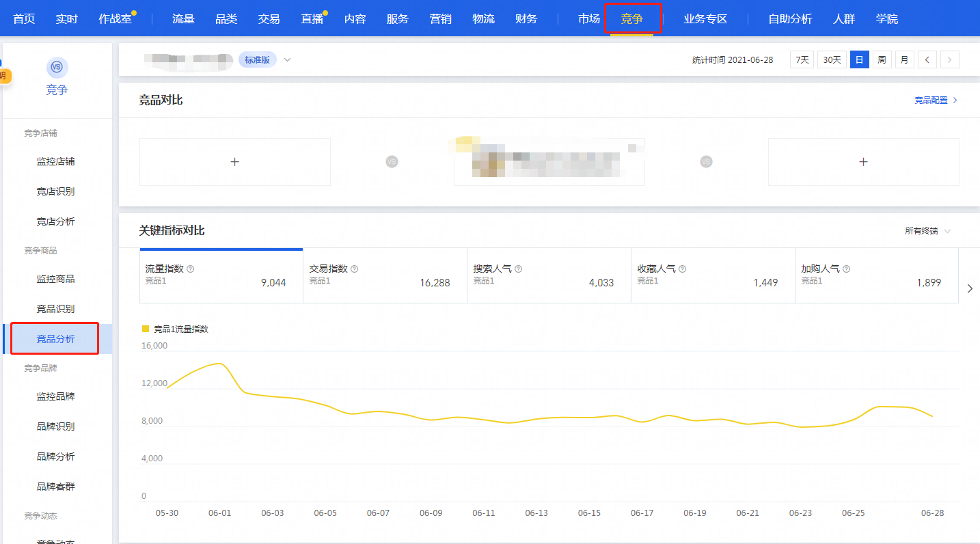The image size is (980, 544).
Task: Open the 所有终端 device dropdown
Action: 927,231
